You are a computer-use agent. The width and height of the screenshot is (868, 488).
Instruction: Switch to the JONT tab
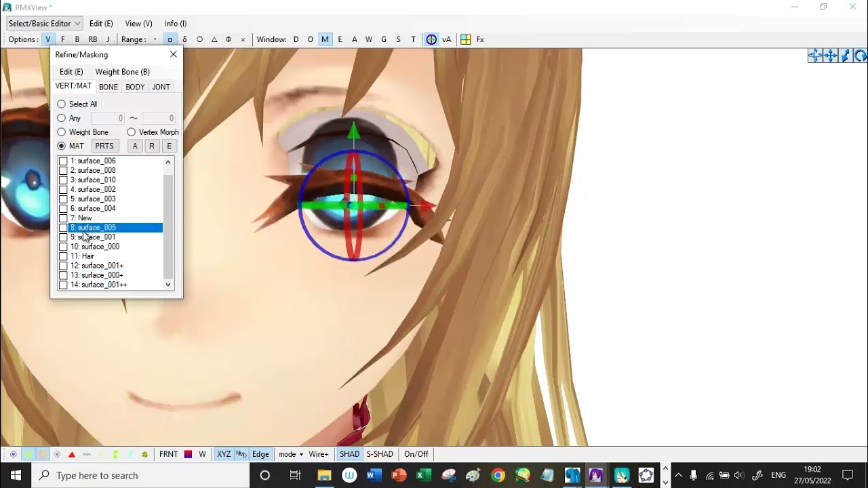coord(161,87)
